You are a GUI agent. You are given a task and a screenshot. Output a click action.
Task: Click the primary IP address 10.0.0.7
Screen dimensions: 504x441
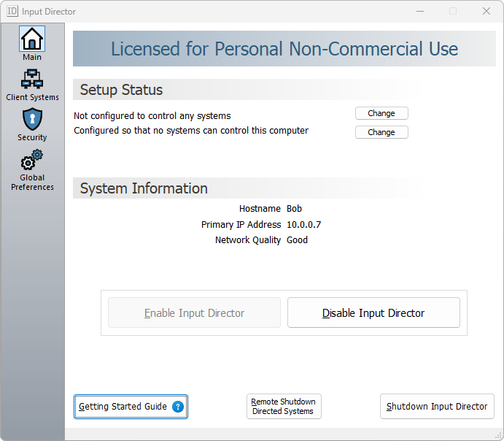pyautogui.click(x=303, y=224)
